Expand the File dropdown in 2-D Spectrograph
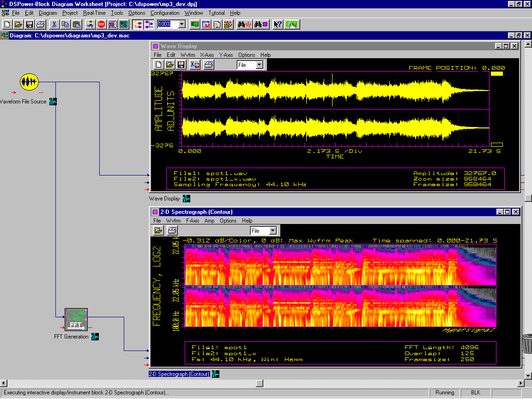532x399 pixels. click(x=273, y=231)
